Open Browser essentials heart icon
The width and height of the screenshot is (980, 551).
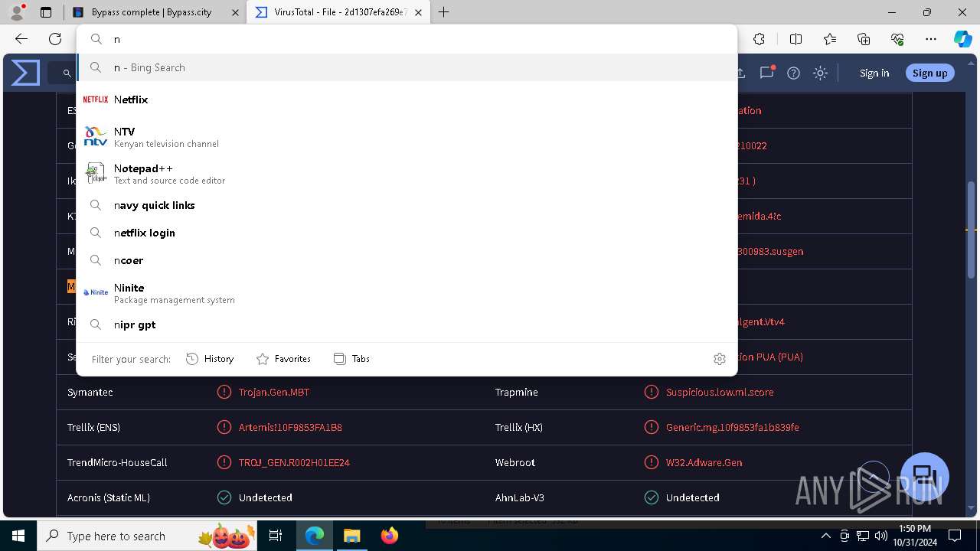[x=897, y=39]
